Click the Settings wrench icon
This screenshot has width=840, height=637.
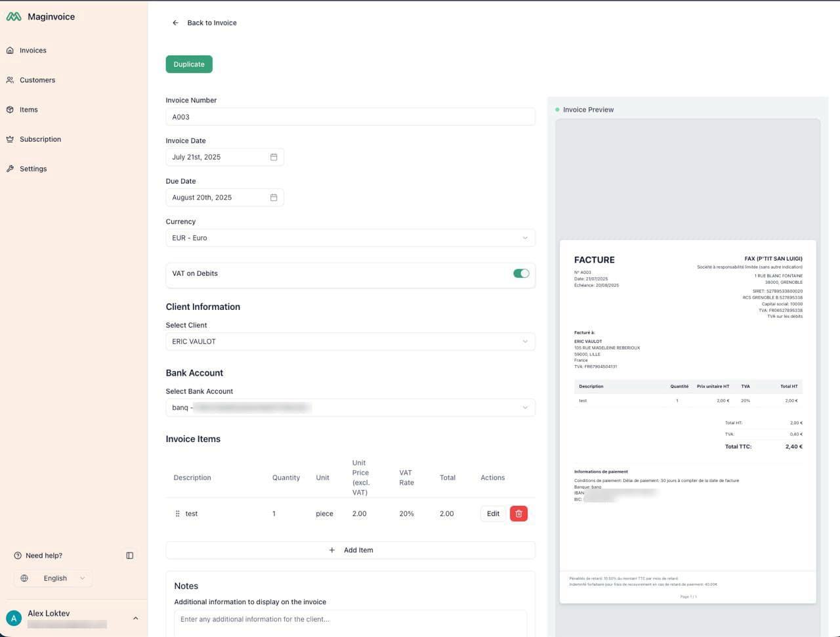pos(10,169)
